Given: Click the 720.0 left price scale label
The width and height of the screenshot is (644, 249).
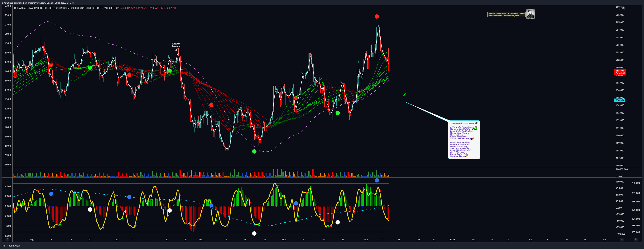Looking at the screenshot, I should point(8,15).
